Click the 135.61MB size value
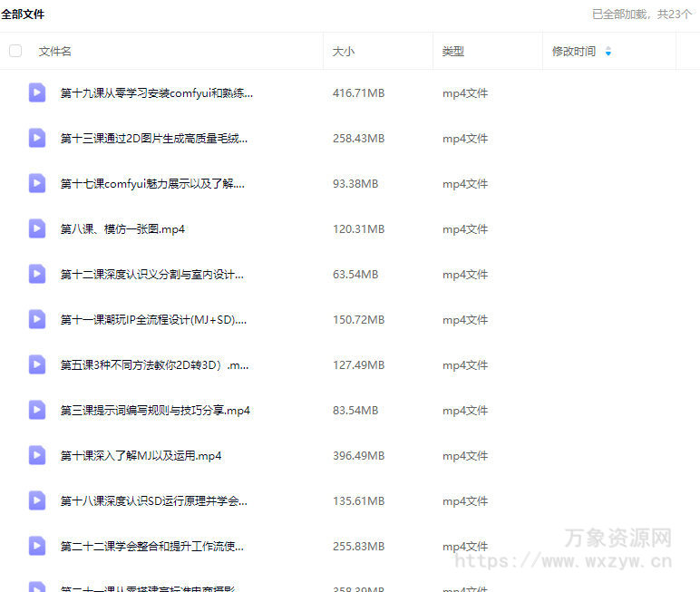The width and height of the screenshot is (700, 592). tap(359, 501)
